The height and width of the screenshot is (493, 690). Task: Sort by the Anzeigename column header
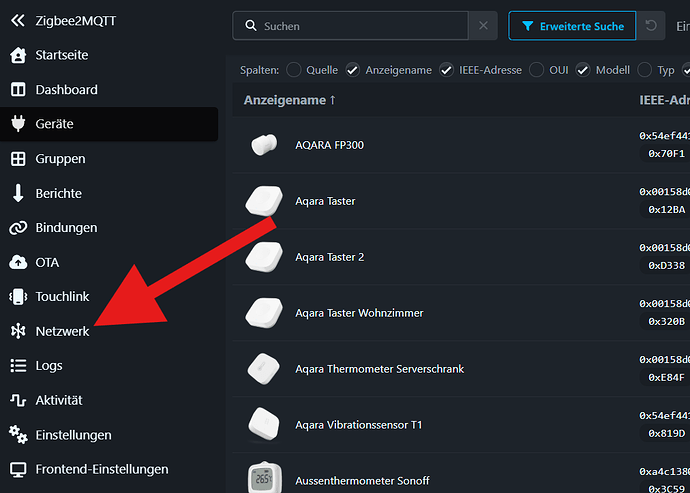[x=290, y=100]
